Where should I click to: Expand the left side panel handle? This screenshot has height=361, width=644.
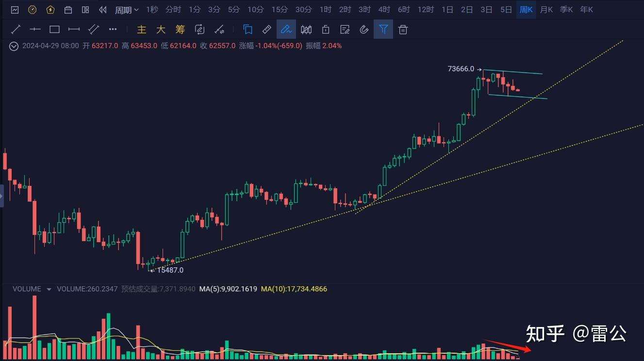(1, 196)
